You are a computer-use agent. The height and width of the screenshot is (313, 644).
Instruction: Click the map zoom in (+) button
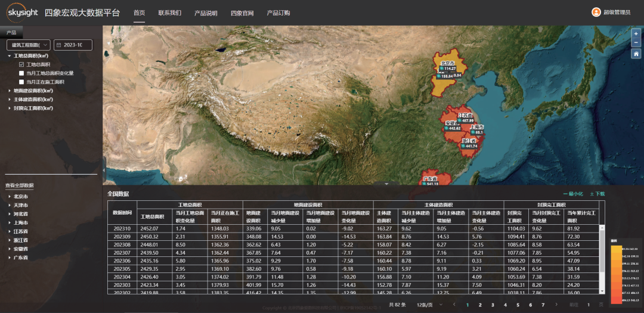[x=636, y=34]
